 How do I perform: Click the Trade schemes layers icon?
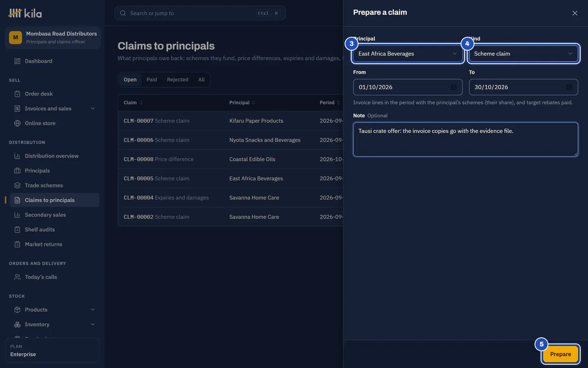pos(17,185)
